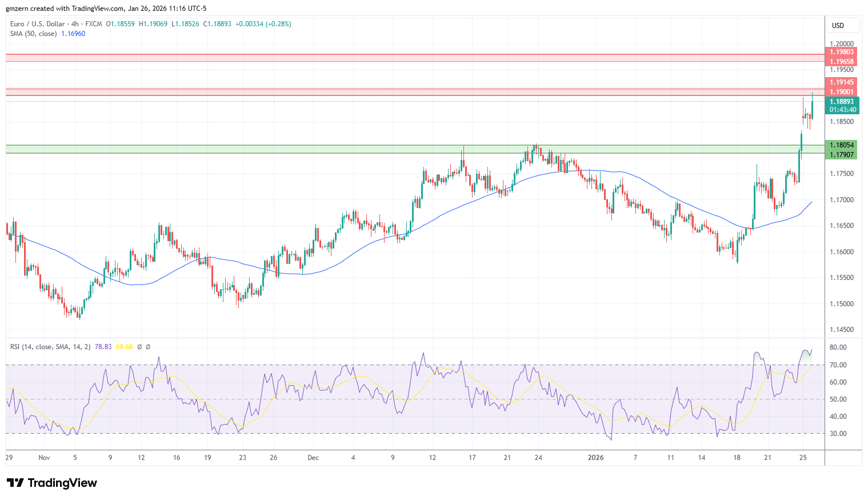Click the RSI moving average value 69.68
Viewport: 868px width, 500px height.
[x=124, y=347]
